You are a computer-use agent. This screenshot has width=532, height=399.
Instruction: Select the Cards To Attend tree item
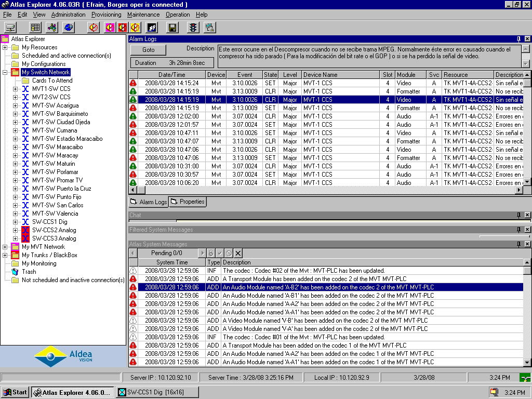click(52, 81)
